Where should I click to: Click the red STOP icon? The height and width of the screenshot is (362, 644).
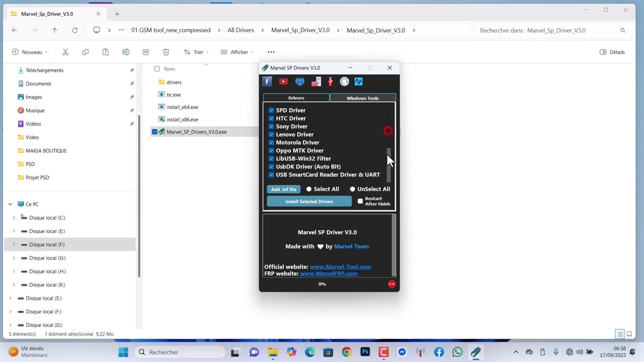[x=392, y=284]
